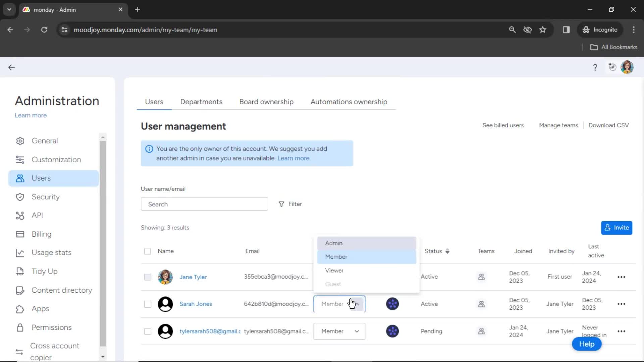Check the Jane Tyler row checkbox

point(148,277)
